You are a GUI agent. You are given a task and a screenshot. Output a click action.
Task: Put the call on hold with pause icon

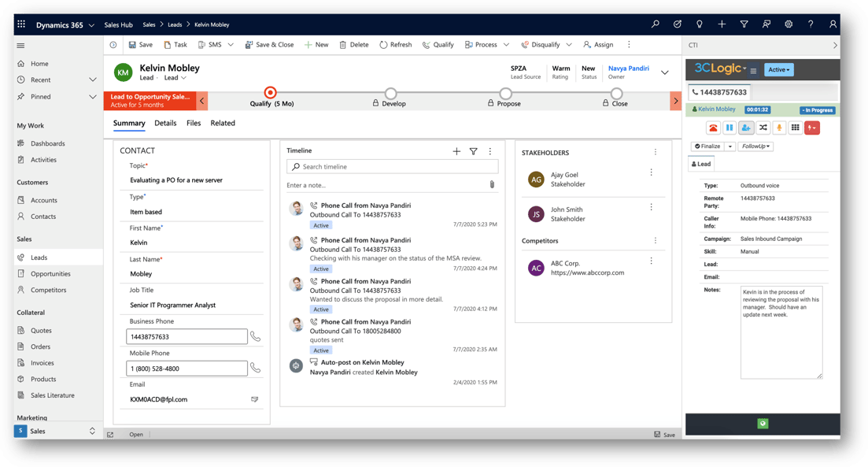729,128
